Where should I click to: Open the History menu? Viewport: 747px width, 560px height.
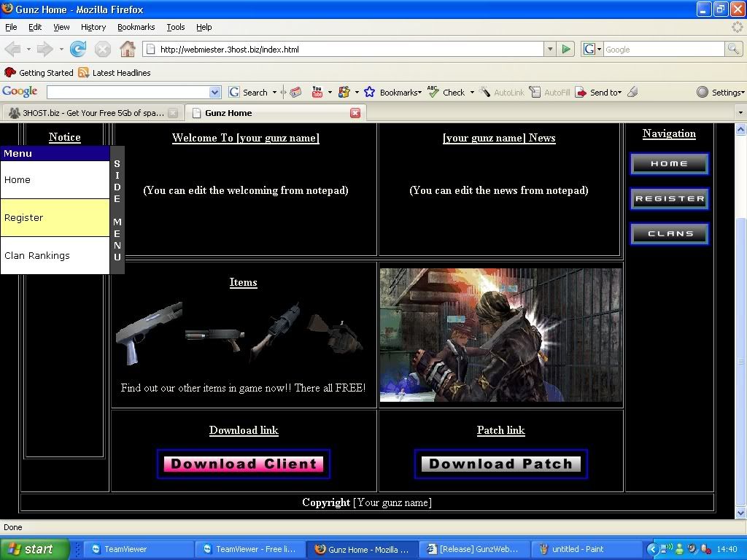coord(93,27)
